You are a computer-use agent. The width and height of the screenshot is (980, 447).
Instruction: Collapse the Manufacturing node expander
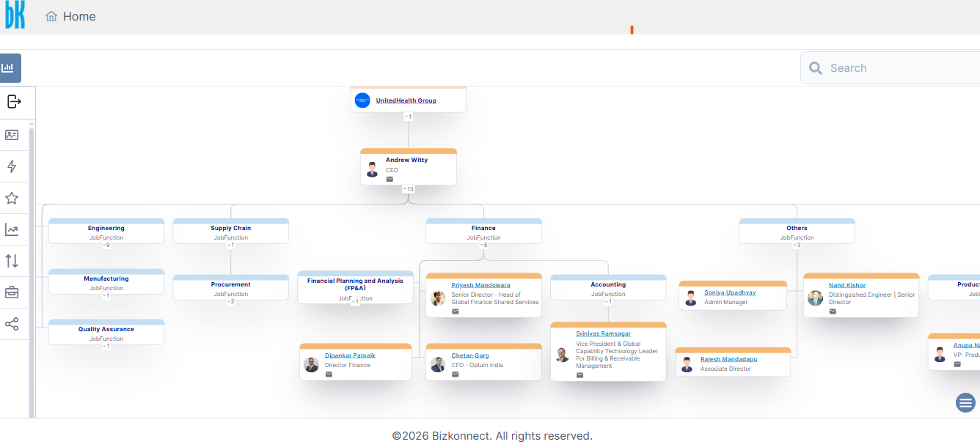click(x=106, y=295)
